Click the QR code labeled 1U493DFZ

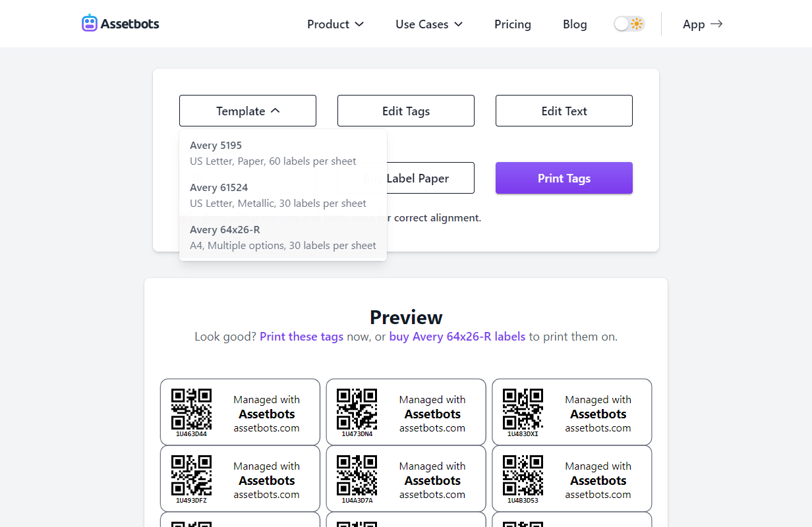[191, 476]
